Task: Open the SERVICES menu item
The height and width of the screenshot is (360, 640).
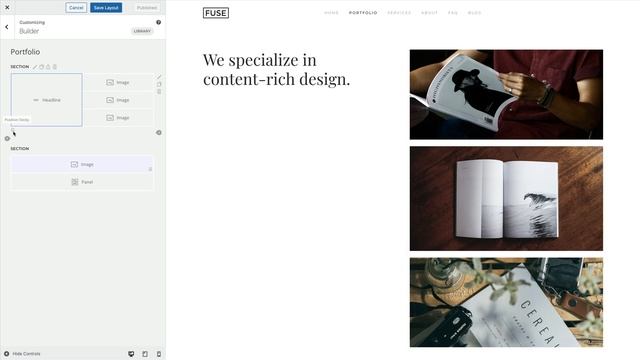Action: tap(399, 13)
